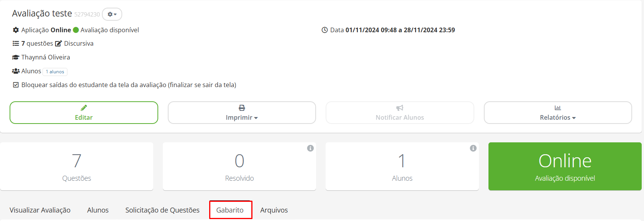Click the printer icon on Imprimir
This screenshot has height=221, width=644.
242,108
